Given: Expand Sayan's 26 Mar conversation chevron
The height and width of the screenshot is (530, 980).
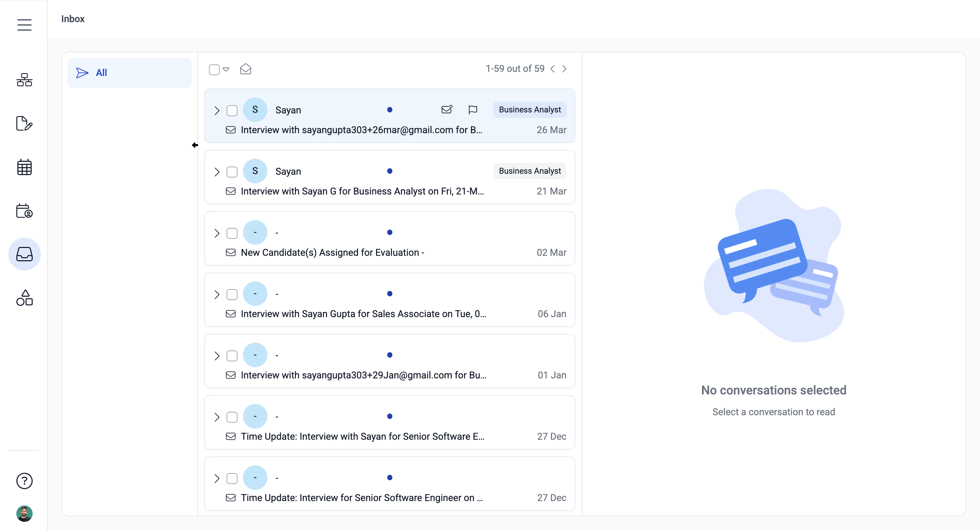Looking at the screenshot, I should click(217, 110).
